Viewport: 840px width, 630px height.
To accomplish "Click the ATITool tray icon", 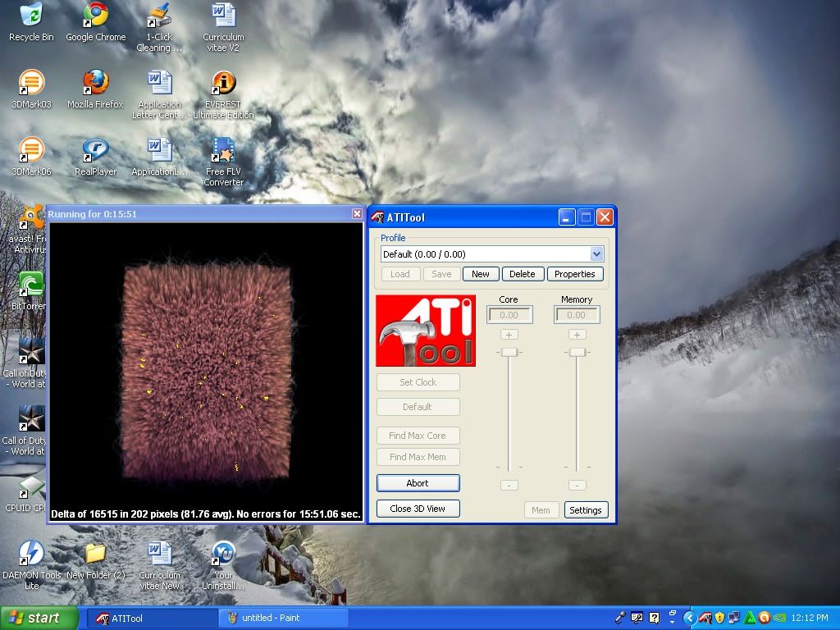I will 705,618.
